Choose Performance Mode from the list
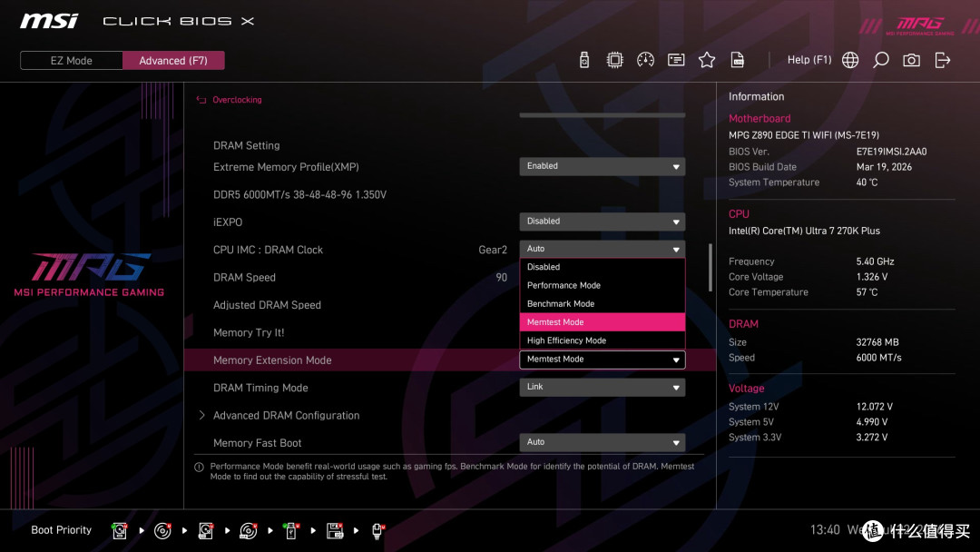Image resolution: width=980 pixels, height=552 pixels. point(602,285)
